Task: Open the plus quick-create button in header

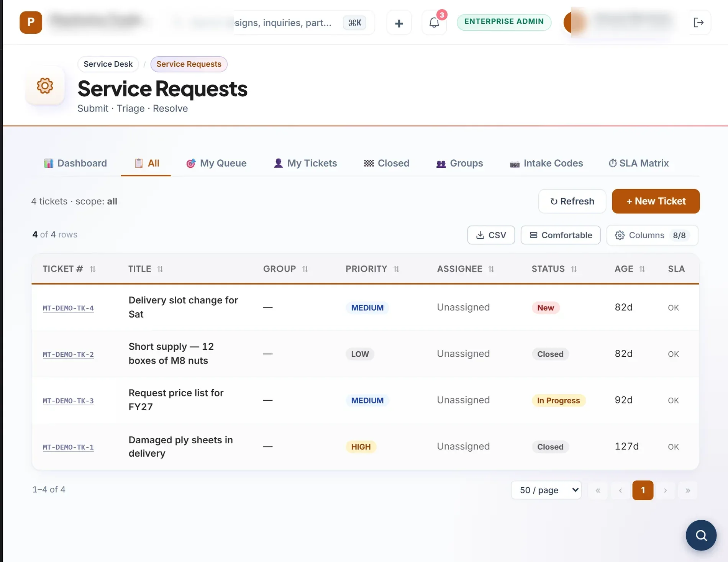Action: tap(399, 23)
